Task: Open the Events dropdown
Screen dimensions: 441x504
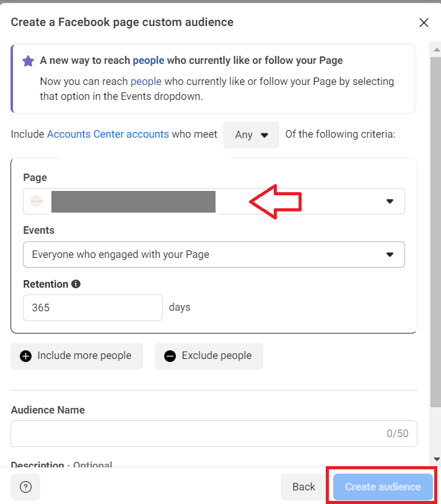Action: click(214, 255)
